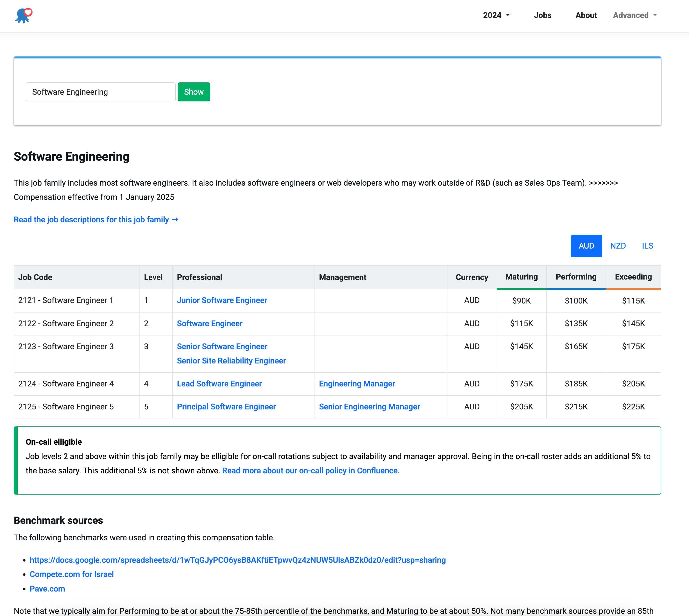View the Senior Site Reliability Engineer role
689x616 pixels.
pyautogui.click(x=231, y=360)
